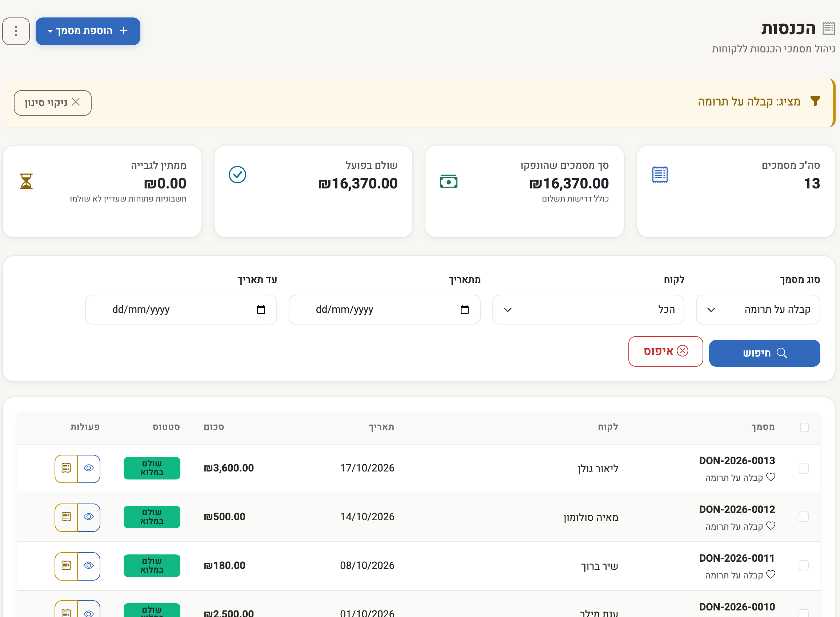Click the filter funnel icon in the banner
Screen dimensions: 840x617
[815, 101]
